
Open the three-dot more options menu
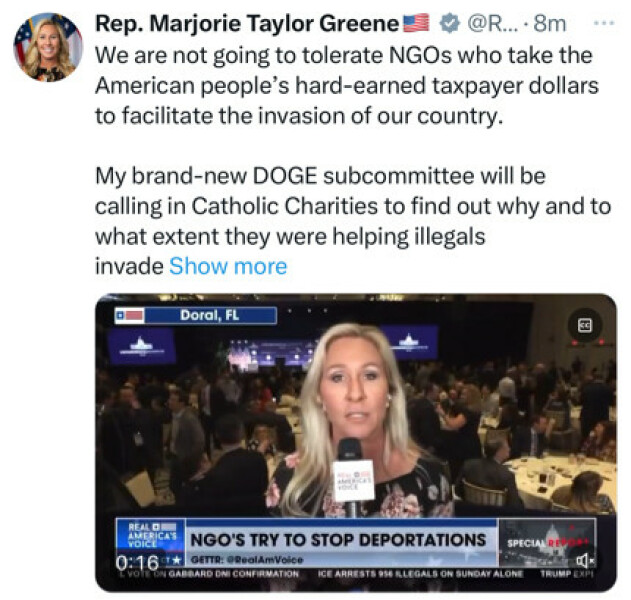pos(604,23)
